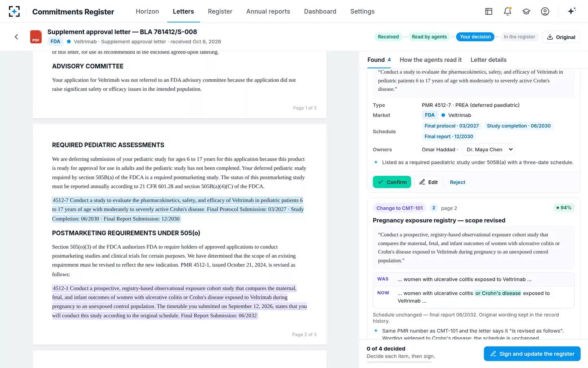Reject the paediatric study item

457,182
